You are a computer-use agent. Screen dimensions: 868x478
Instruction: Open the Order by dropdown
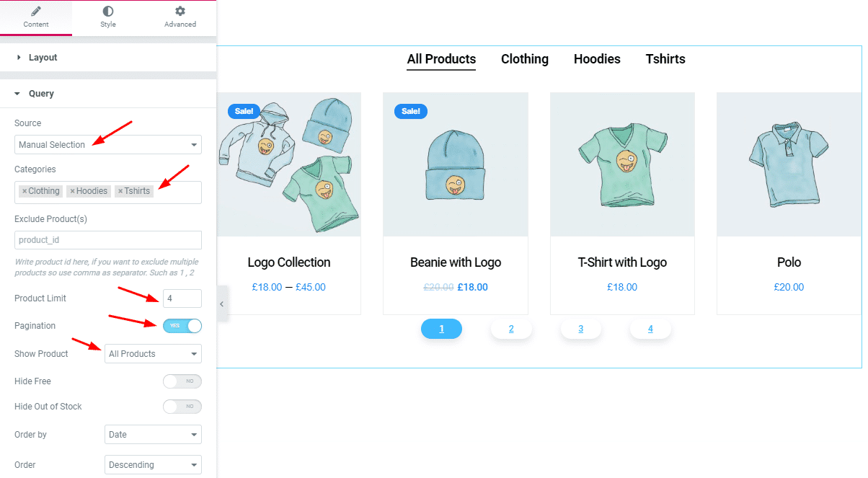click(153, 435)
